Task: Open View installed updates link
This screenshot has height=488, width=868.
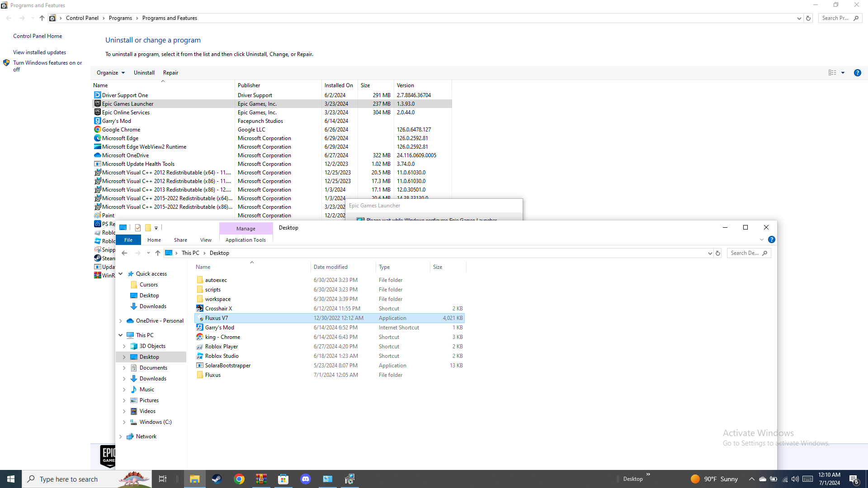Action: 39,52
